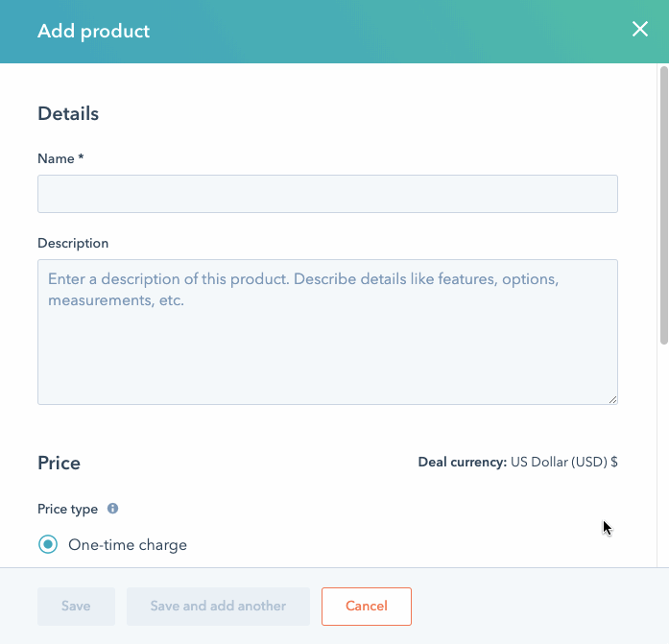The height and width of the screenshot is (644, 669).
Task: Click the Price type label
Action: [67, 509]
